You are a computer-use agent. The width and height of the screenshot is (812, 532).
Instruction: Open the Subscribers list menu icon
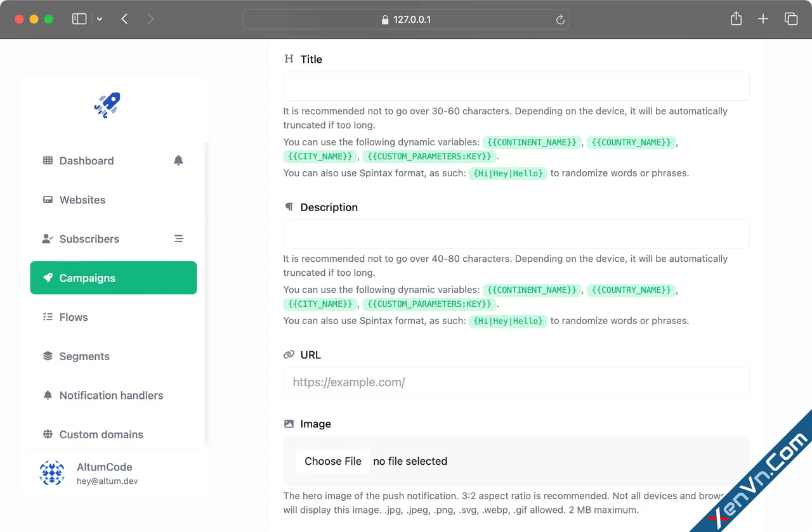[179, 239]
